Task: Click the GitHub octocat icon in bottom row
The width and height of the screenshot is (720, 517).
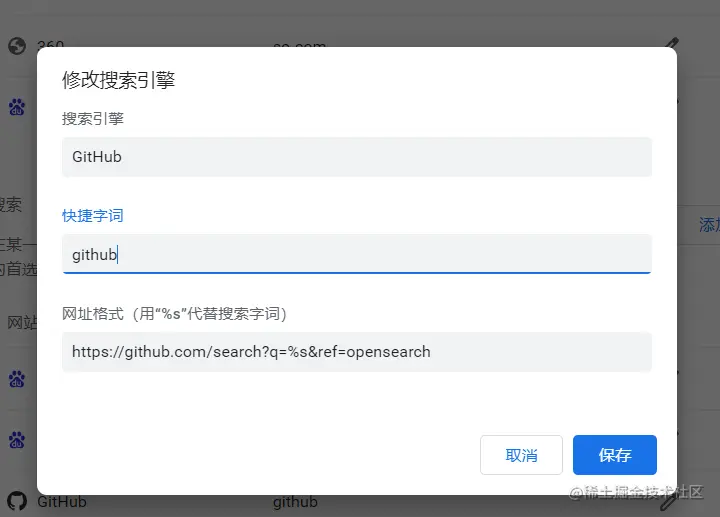Action: 16,501
